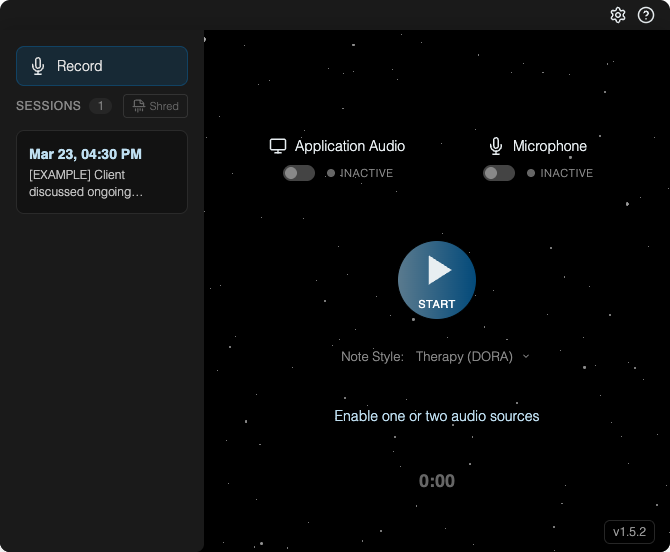Open the help question mark icon
This screenshot has width=670, height=552.
pyautogui.click(x=646, y=15)
